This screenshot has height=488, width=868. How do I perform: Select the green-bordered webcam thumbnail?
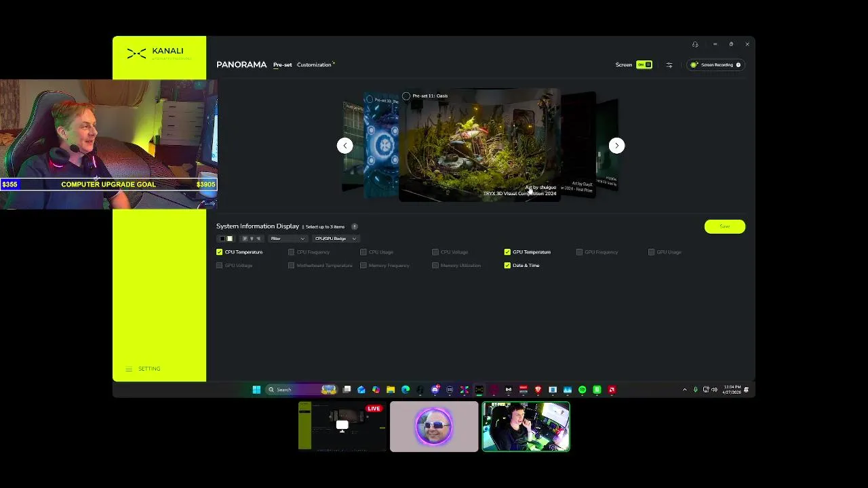click(526, 426)
